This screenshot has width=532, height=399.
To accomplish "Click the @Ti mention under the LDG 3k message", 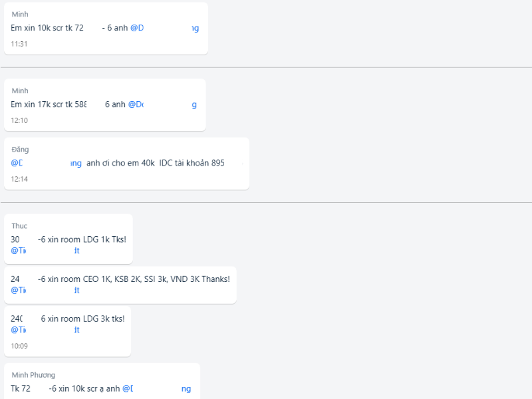I will [45, 330].
